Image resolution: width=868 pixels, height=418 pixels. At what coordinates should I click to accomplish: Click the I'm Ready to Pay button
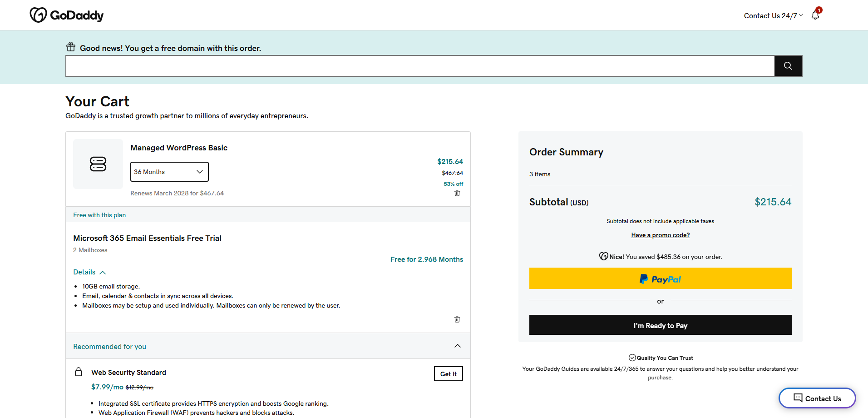point(660,325)
